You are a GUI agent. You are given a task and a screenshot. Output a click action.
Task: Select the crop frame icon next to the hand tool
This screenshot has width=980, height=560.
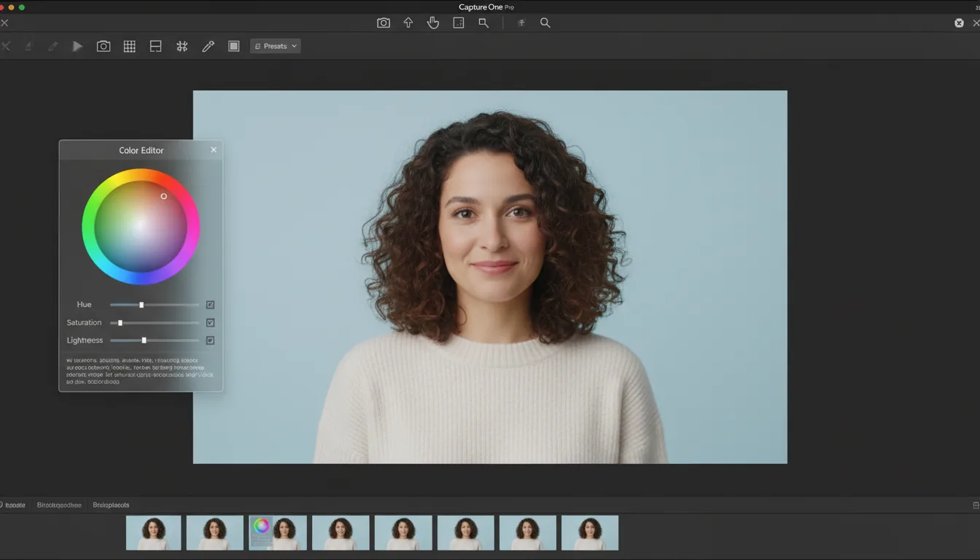click(458, 23)
